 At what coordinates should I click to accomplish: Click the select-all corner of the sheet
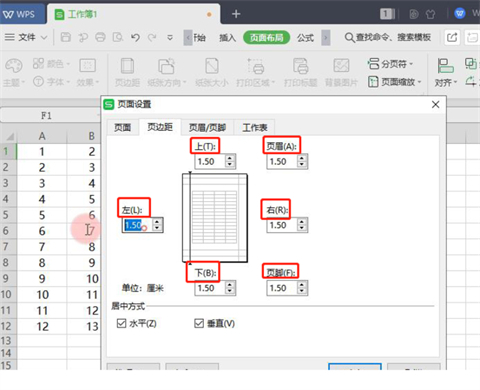(9, 136)
